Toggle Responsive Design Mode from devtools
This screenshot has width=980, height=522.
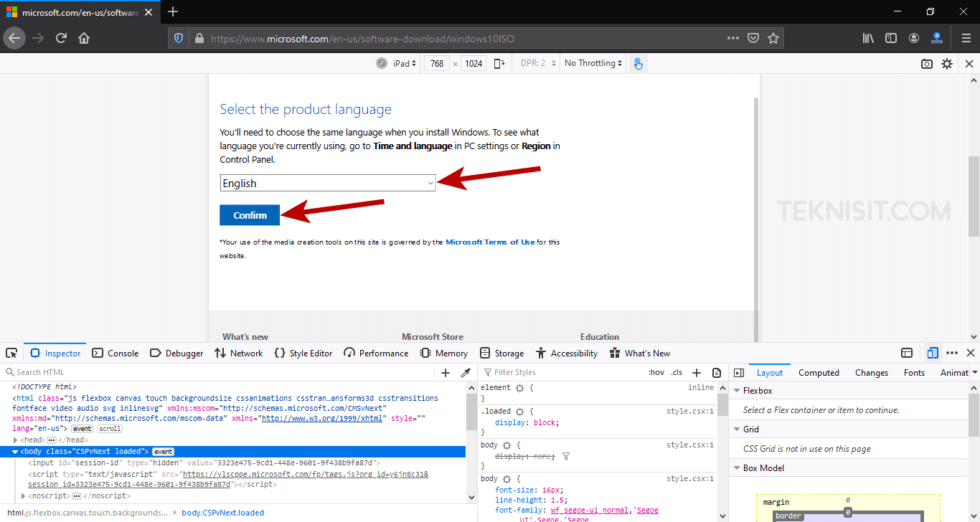933,353
